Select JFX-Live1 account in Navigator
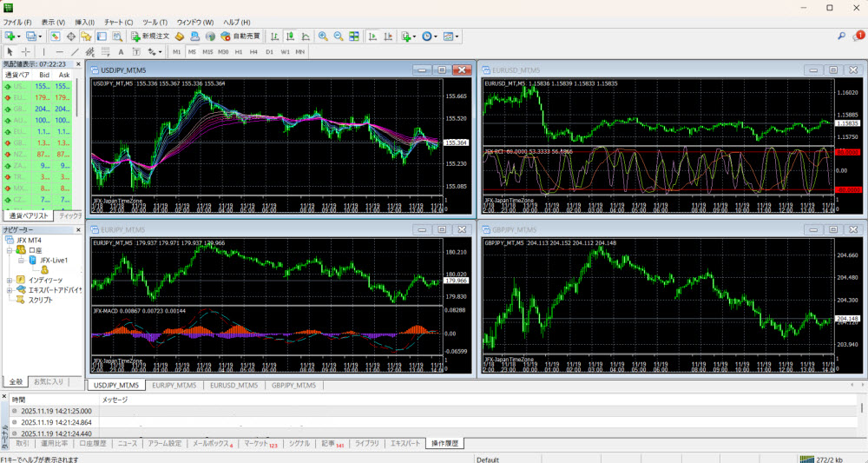The height and width of the screenshot is (463, 868). click(x=53, y=260)
